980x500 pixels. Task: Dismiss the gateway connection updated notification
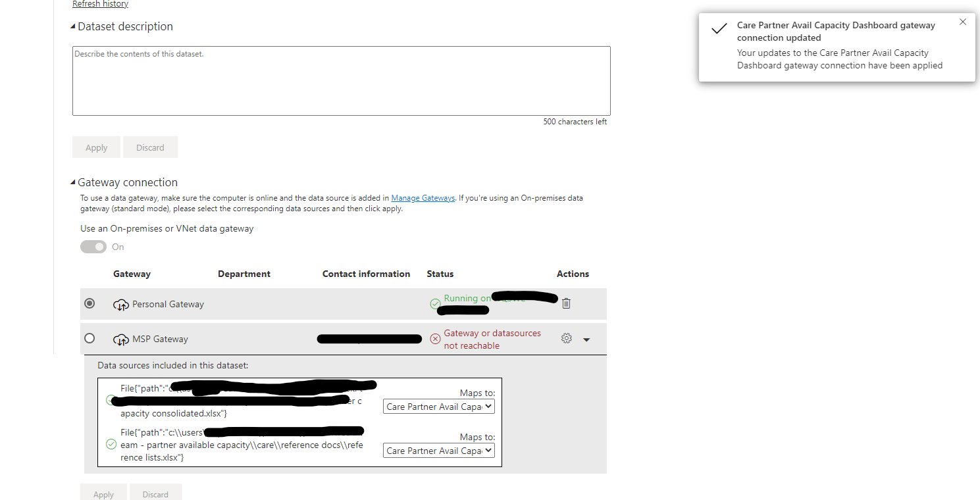click(963, 22)
